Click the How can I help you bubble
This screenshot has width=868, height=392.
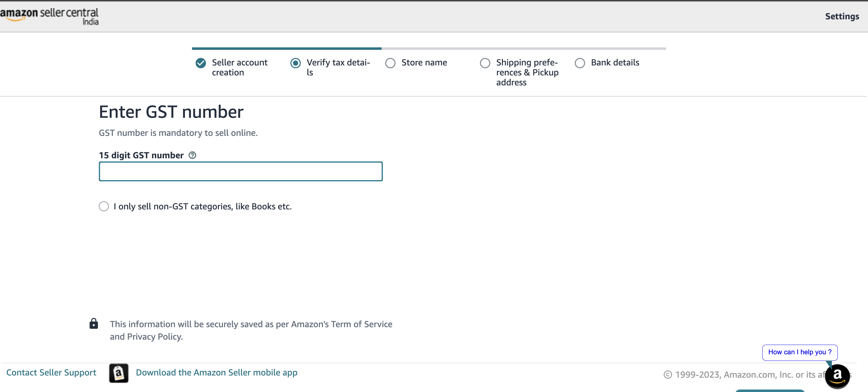pos(799,352)
